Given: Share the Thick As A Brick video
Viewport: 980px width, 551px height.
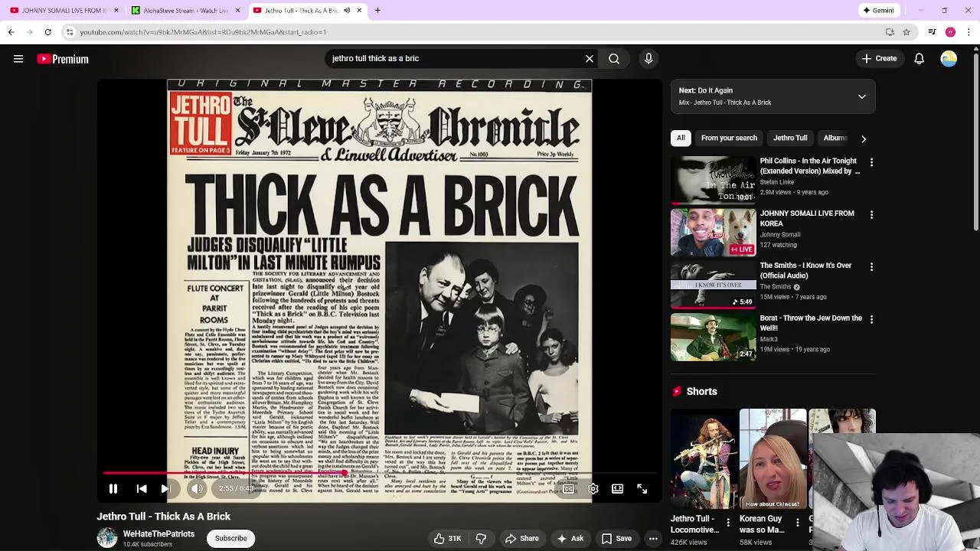Looking at the screenshot, I should pos(521,538).
